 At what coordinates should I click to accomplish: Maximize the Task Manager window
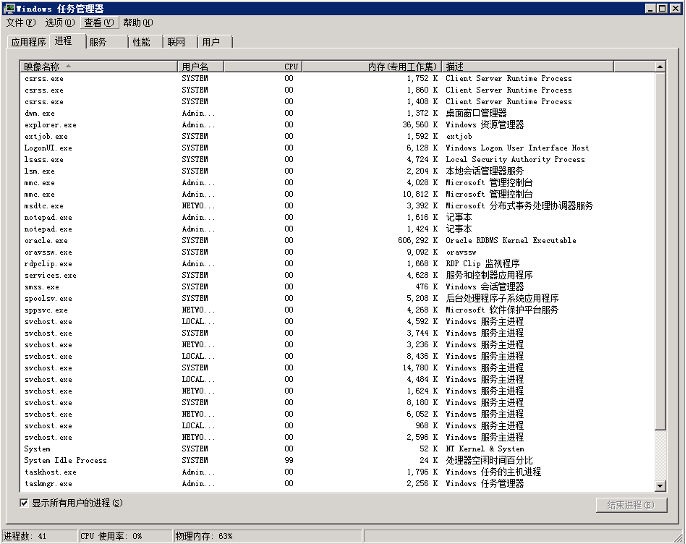[662, 8]
